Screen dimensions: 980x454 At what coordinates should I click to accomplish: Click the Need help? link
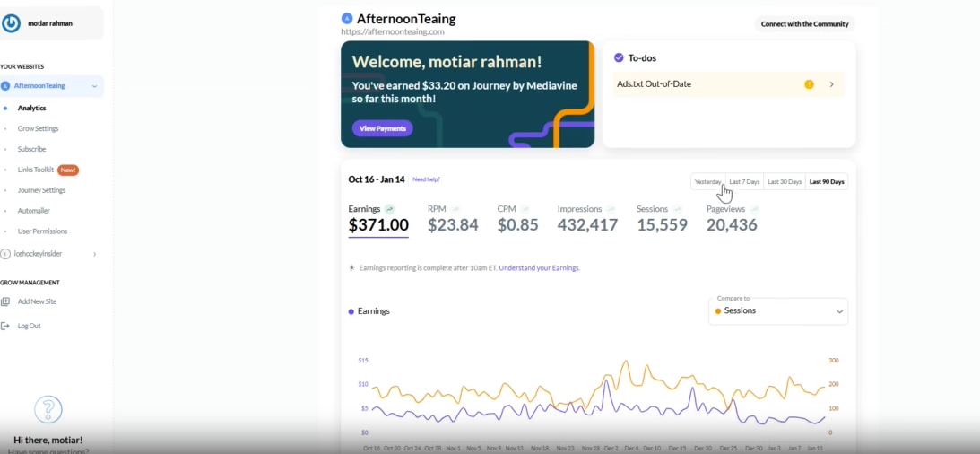pyautogui.click(x=426, y=179)
